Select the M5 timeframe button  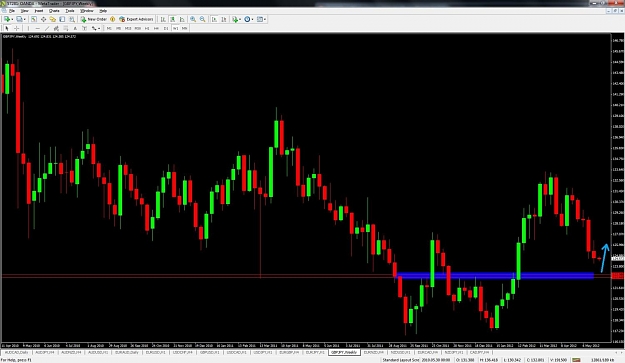click(118, 28)
